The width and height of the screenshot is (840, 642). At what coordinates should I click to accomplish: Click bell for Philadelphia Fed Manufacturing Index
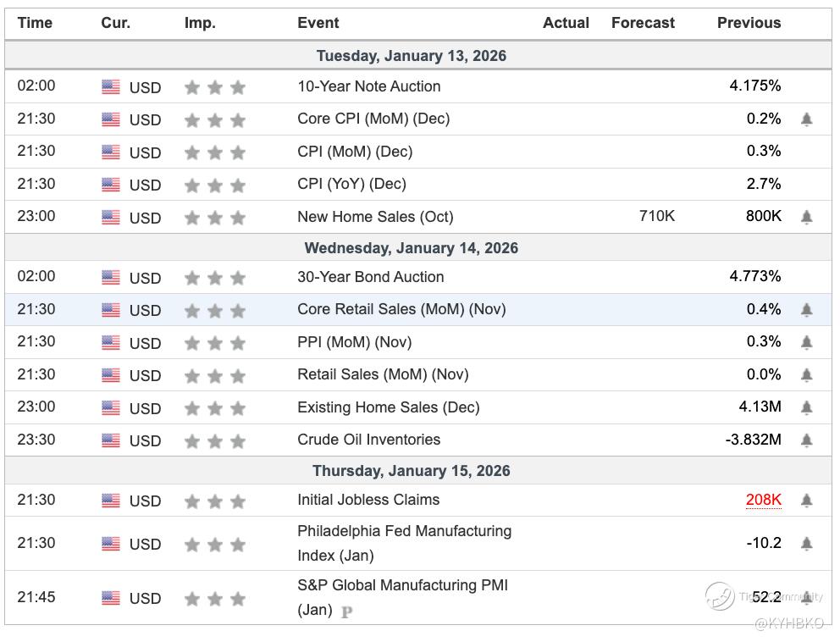[806, 543]
